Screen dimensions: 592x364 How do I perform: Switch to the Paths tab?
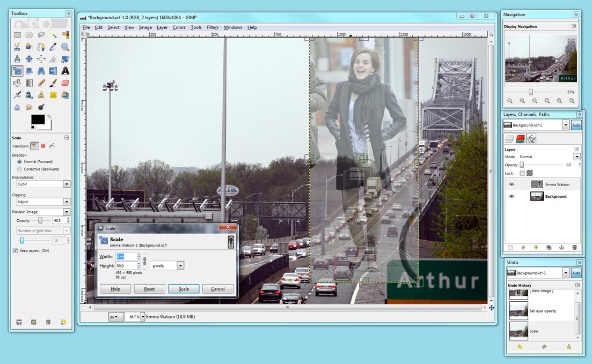tap(531, 139)
